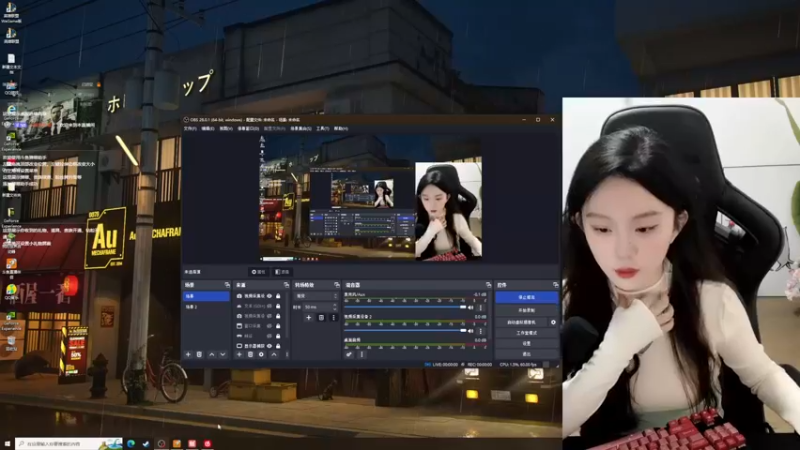Open the orange app icon in taskbar
Image resolution: width=800 pixels, height=450 pixels.
(177, 443)
